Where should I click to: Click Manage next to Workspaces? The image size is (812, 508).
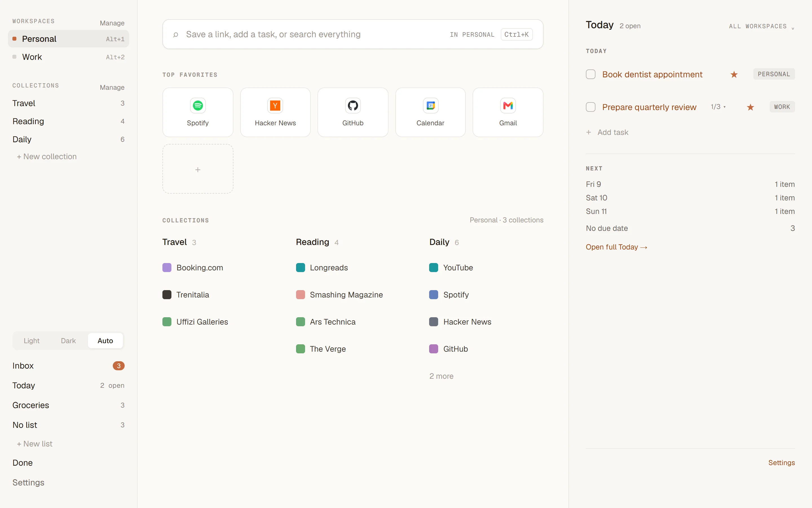tap(112, 23)
